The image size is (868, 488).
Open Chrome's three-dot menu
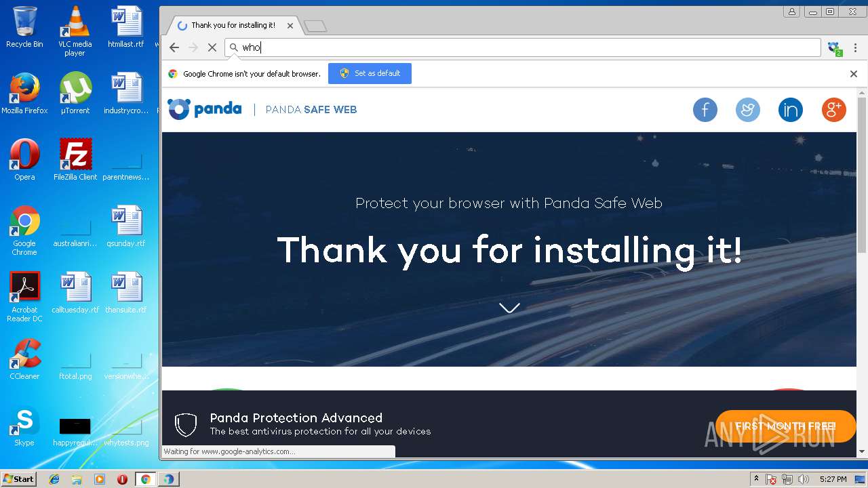(x=856, y=47)
